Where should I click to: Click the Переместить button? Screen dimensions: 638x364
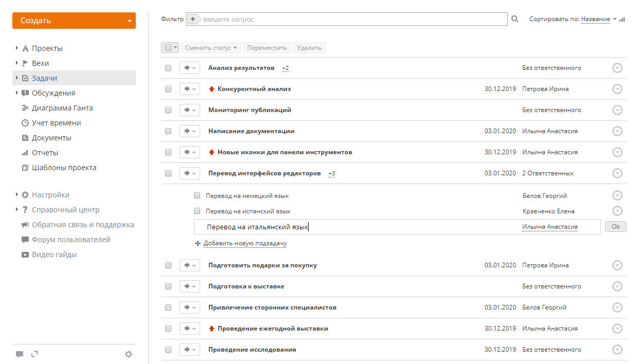coord(267,48)
